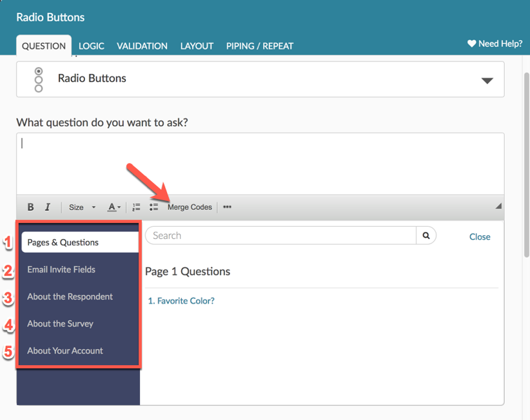Show more editor options ellipsis
This screenshot has height=420, width=530.
(x=227, y=207)
